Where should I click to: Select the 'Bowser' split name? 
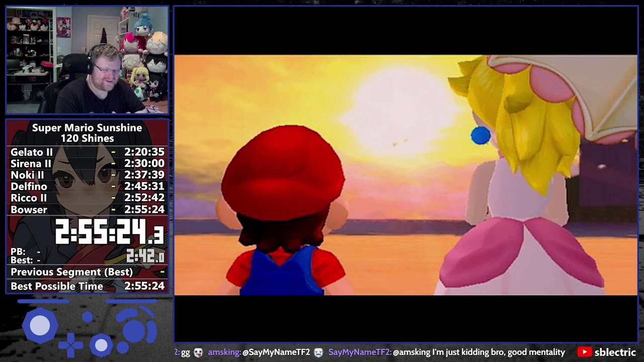click(29, 210)
